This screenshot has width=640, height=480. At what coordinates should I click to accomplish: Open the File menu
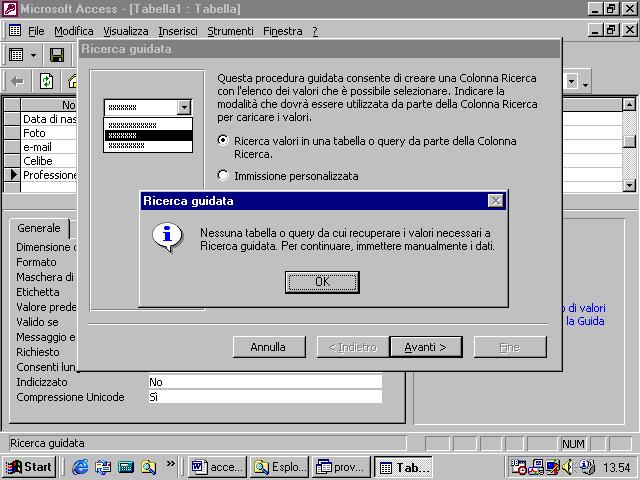pos(36,31)
